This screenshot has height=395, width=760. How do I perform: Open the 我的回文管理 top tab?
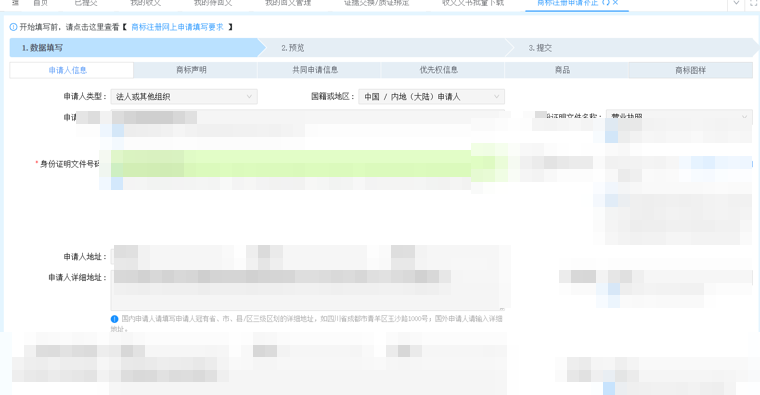288,3
